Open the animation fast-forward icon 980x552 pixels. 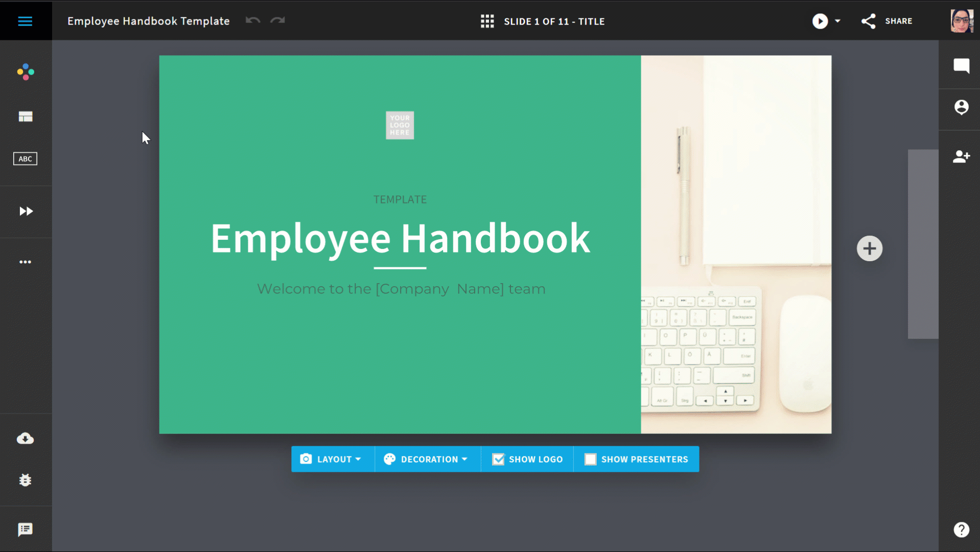(x=26, y=211)
